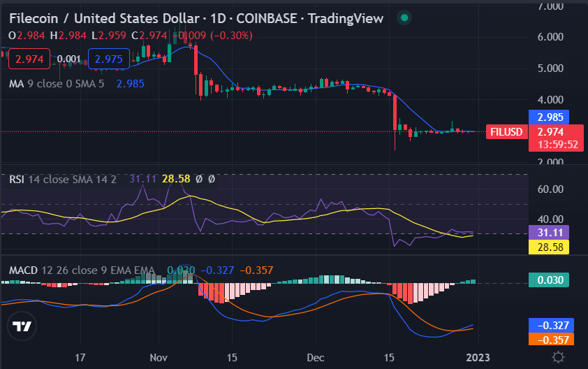
Task: Click the Nov label on time axis
Action: [159, 357]
